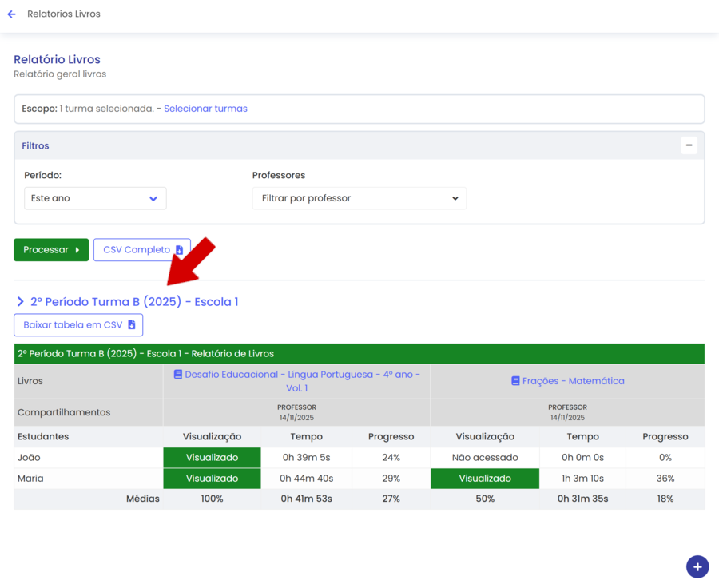719x588 pixels.
Task: Click the floating plus button
Action: click(697, 566)
